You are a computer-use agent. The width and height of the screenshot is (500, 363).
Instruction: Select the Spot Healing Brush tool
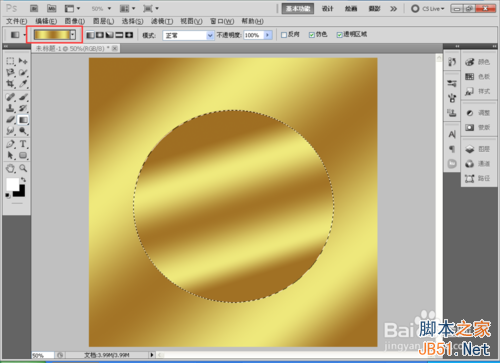point(10,97)
